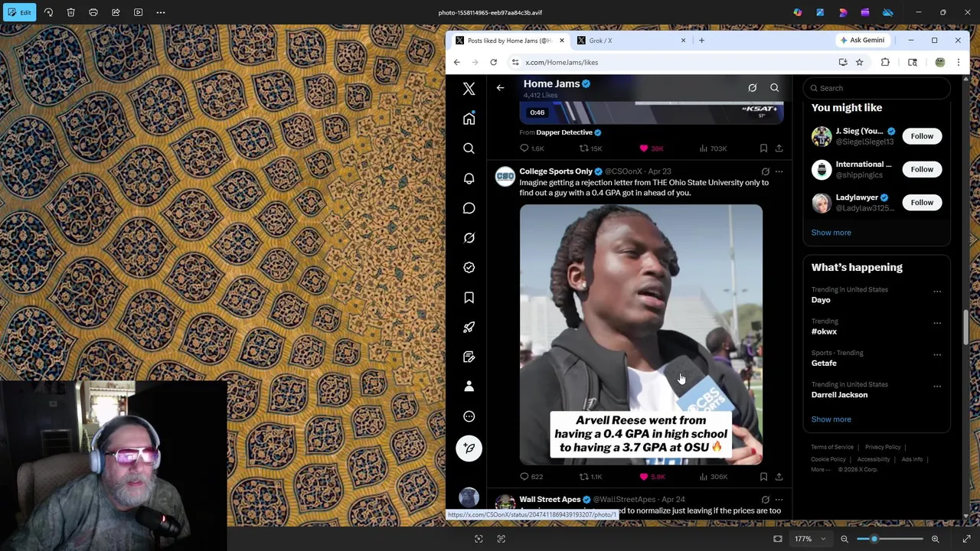Go back in the browser
The image size is (980, 551).
[x=457, y=62]
